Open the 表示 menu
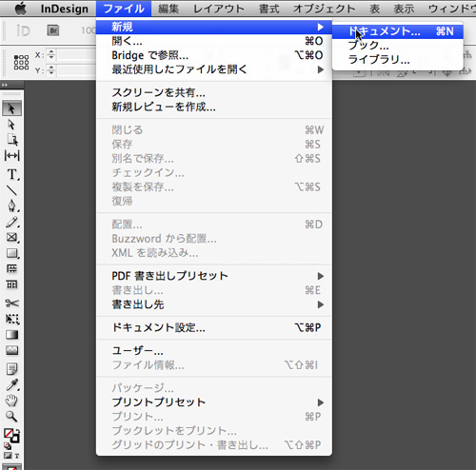The height and width of the screenshot is (470, 476). click(404, 9)
